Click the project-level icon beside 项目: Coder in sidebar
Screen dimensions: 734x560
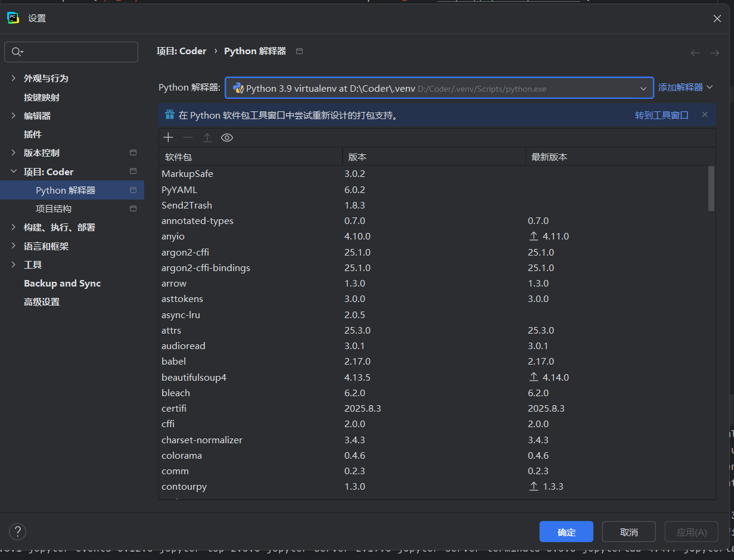[x=133, y=172]
